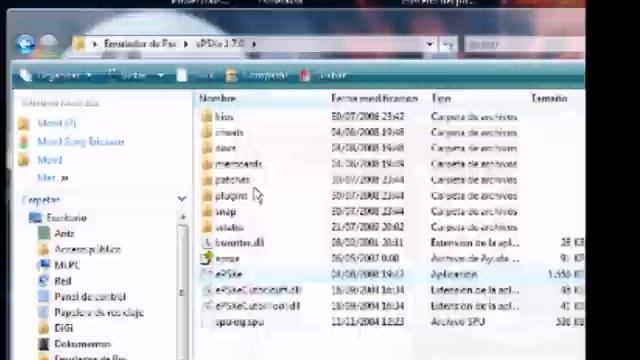Click the Red network icon
Image resolution: width=640 pixels, height=360 pixels.
44,281
